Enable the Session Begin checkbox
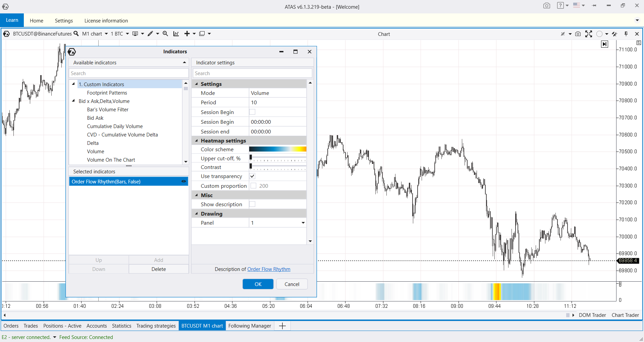 253,112
